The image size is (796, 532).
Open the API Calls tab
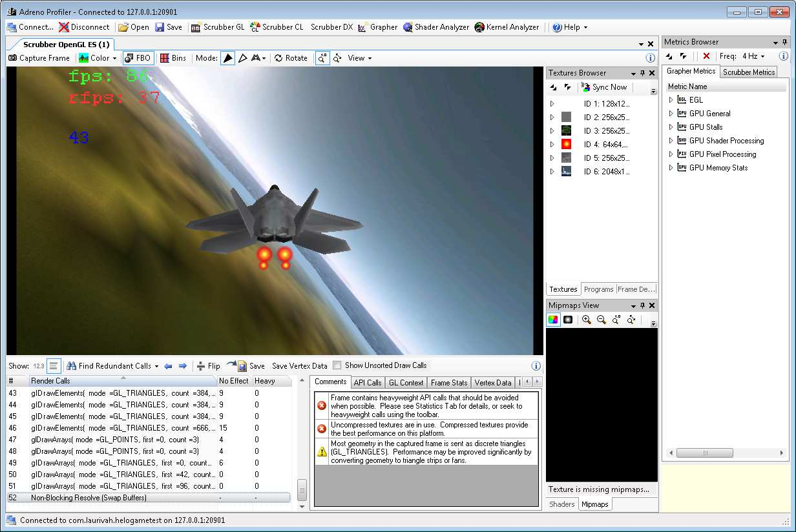point(368,383)
